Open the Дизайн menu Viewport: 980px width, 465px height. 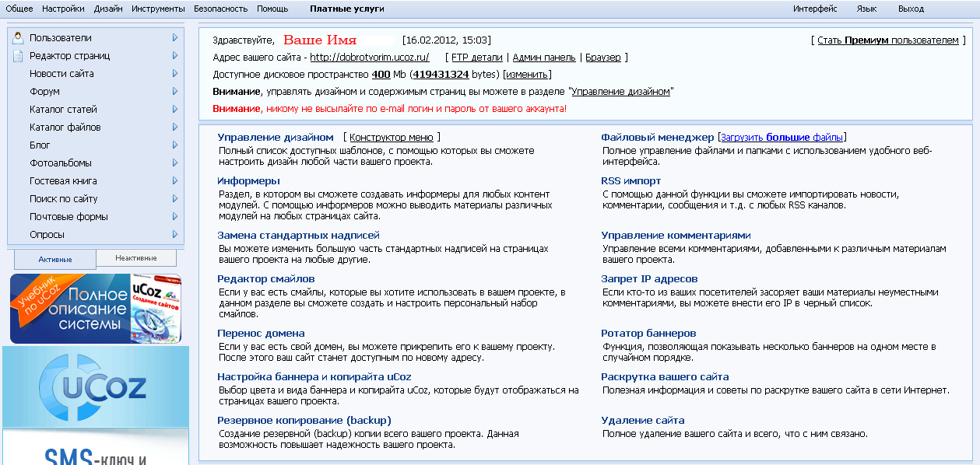coord(108,9)
